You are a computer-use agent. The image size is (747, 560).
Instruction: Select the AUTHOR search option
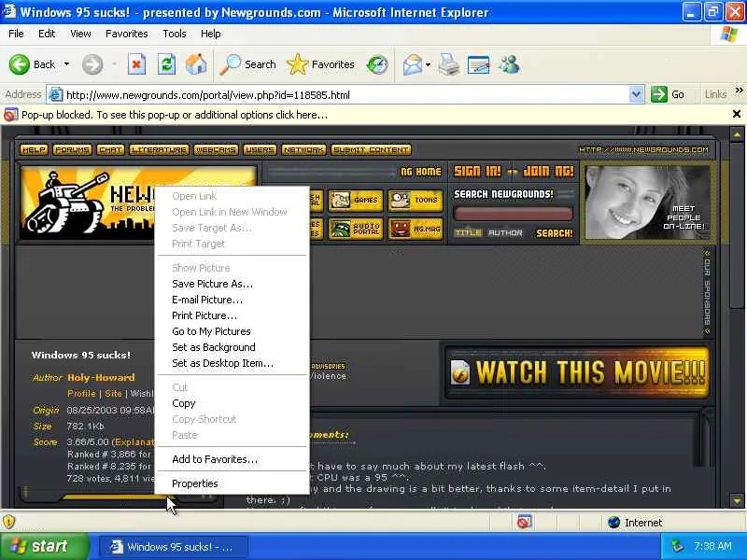505,232
